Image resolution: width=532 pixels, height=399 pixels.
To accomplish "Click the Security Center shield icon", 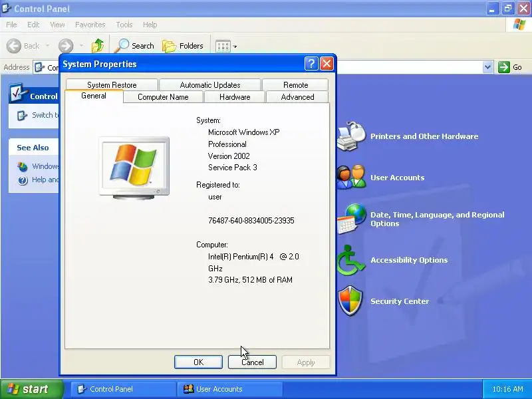I will click(350, 301).
